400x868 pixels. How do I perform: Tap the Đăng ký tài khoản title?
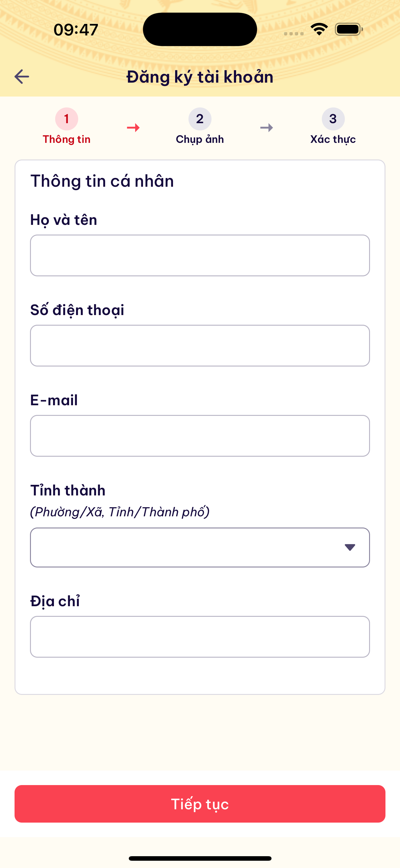(200, 77)
